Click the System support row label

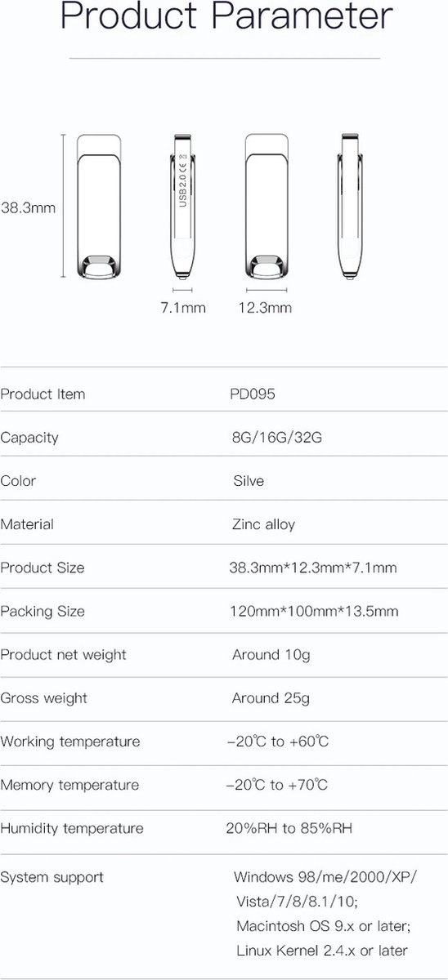52,878
